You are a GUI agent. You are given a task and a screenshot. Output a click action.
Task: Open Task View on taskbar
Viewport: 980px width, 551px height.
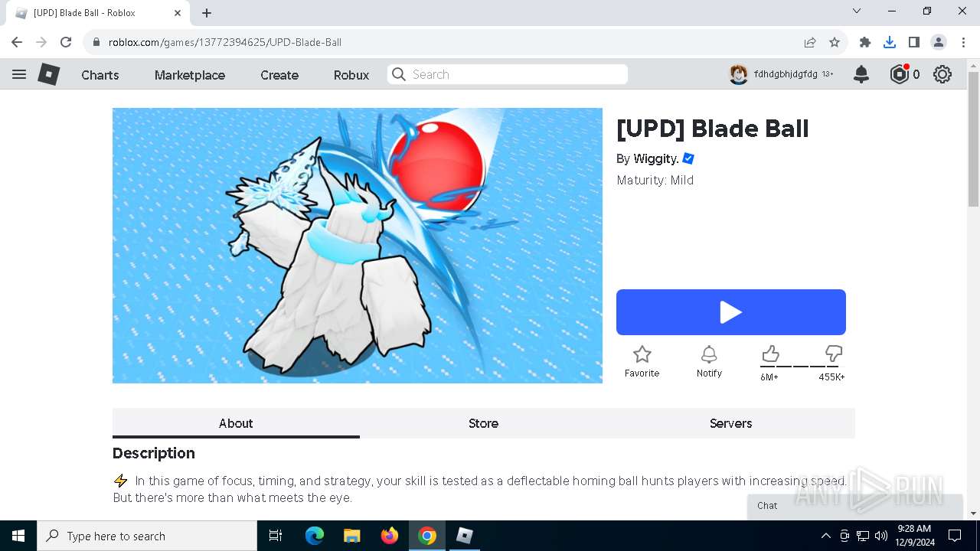tap(276, 536)
